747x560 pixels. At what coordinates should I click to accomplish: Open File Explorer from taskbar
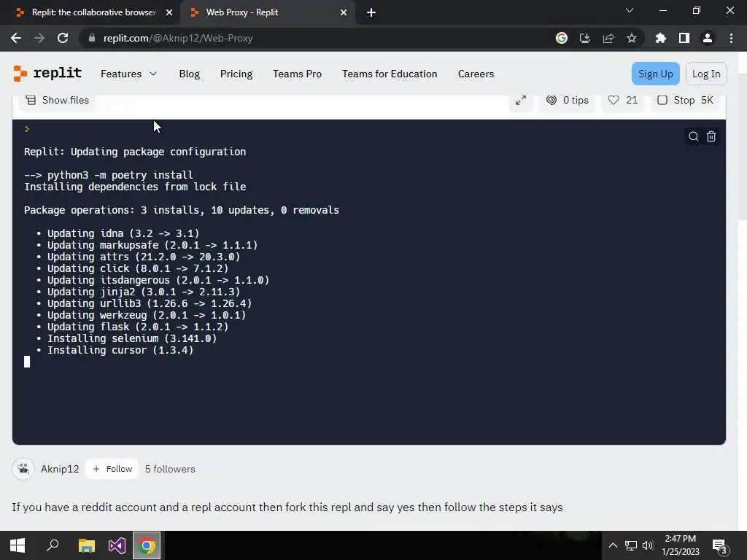click(87, 545)
